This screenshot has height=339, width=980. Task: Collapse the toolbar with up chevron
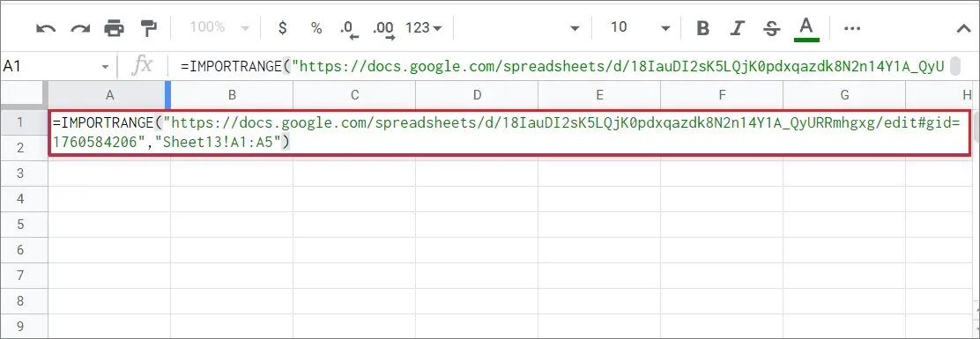(x=963, y=28)
